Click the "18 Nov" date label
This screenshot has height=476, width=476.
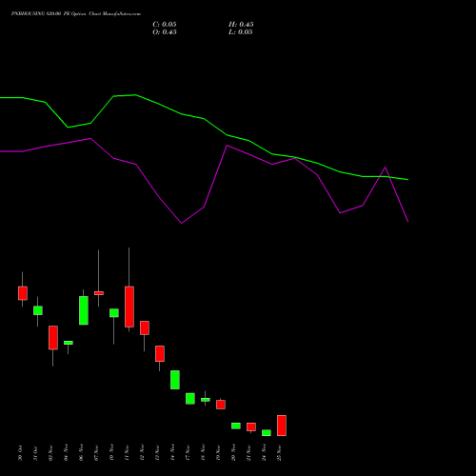pyautogui.click(x=203, y=453)
